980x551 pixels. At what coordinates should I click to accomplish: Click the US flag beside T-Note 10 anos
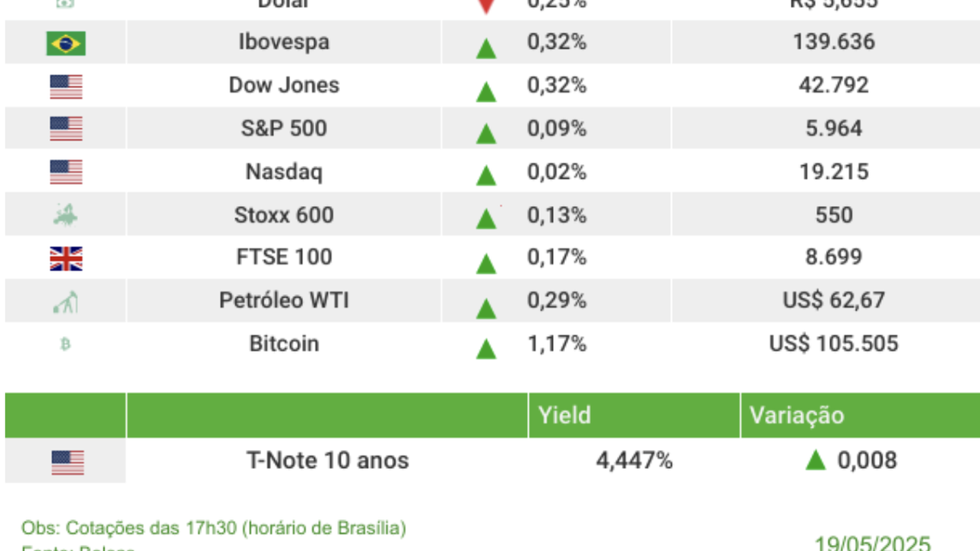tap(67, 462)
